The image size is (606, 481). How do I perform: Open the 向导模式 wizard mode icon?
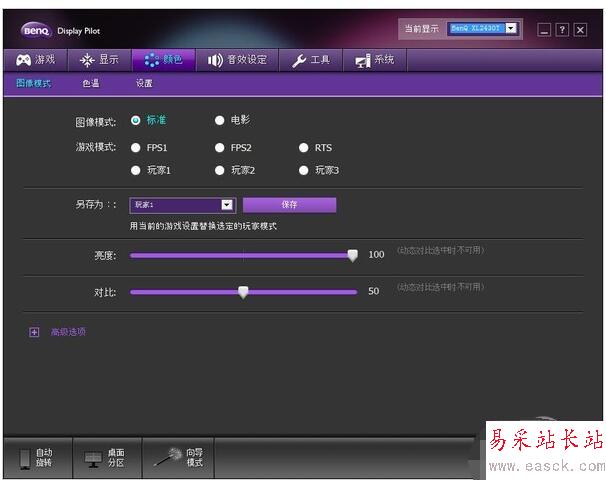(x=167, y=457)
